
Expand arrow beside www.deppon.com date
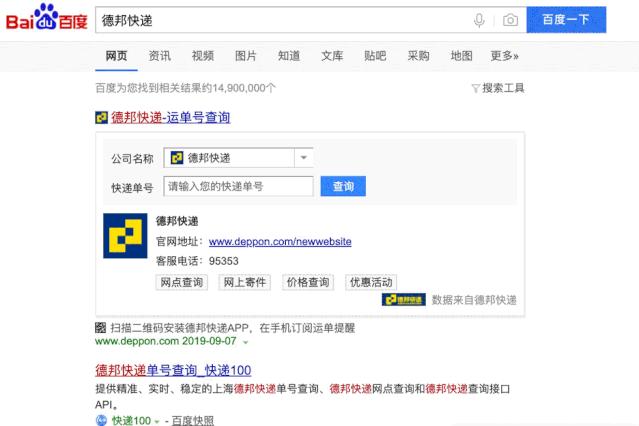click(246, 342)
